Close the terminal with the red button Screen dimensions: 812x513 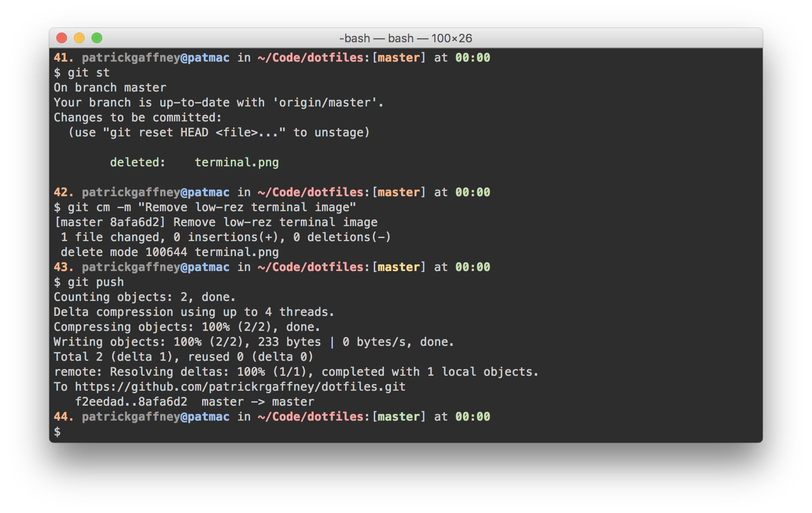(62, 38)
